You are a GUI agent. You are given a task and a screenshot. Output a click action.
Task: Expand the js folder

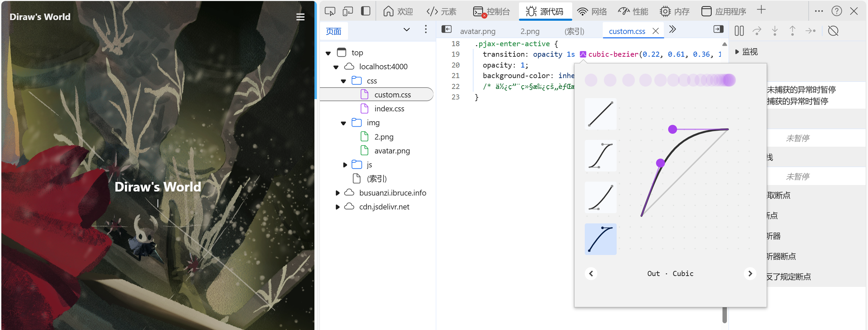pyautogui.click(x=345, y=165)
